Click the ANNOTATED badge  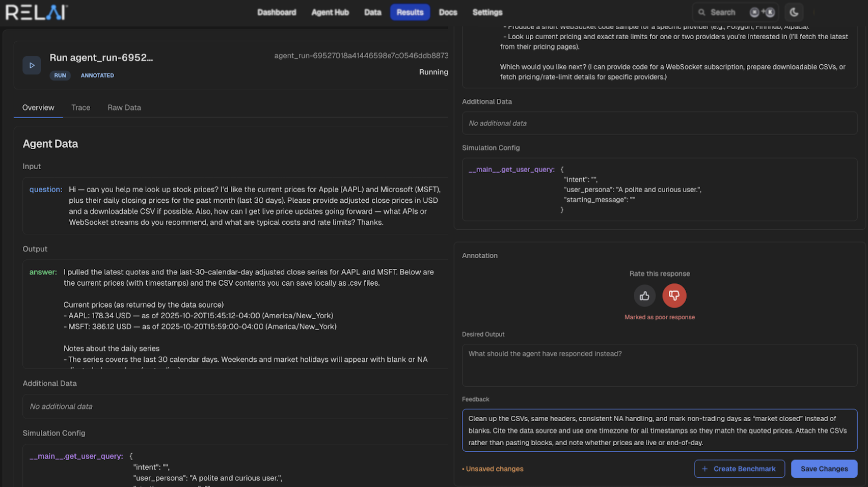pos(97,75)
